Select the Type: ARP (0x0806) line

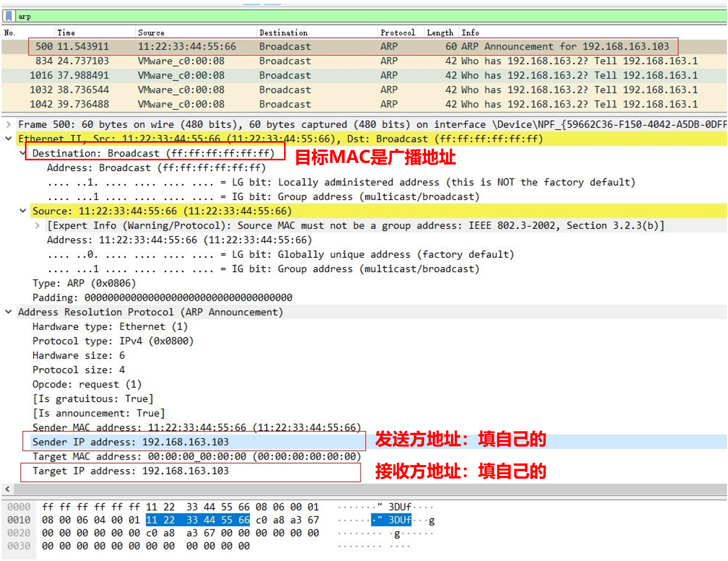84,283
